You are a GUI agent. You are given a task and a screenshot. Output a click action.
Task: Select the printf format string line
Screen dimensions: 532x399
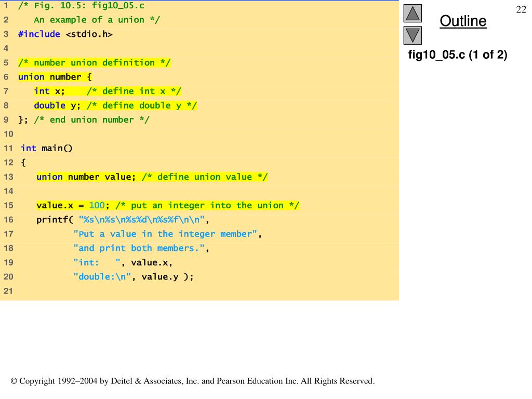pyautogui.click(x=123, y=220)
